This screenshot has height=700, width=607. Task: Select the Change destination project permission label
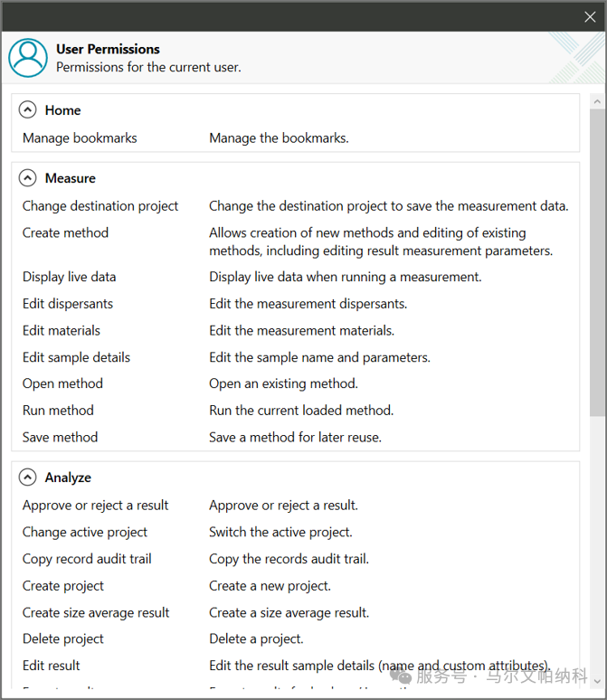[100, 206]
